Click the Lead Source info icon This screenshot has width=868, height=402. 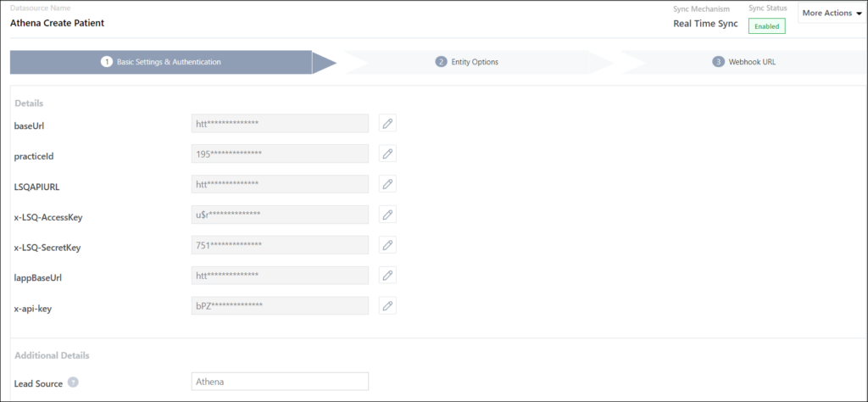coord(74,383)
